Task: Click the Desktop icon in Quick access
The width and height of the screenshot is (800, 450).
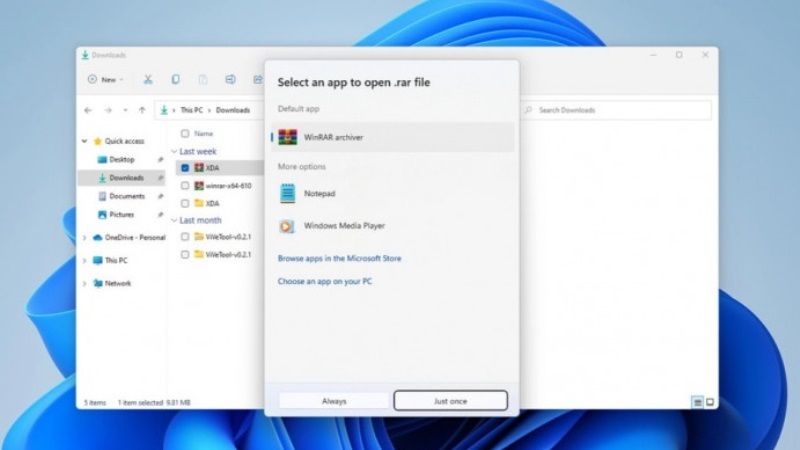Action: pyautogui.click(x=102, y=160)
